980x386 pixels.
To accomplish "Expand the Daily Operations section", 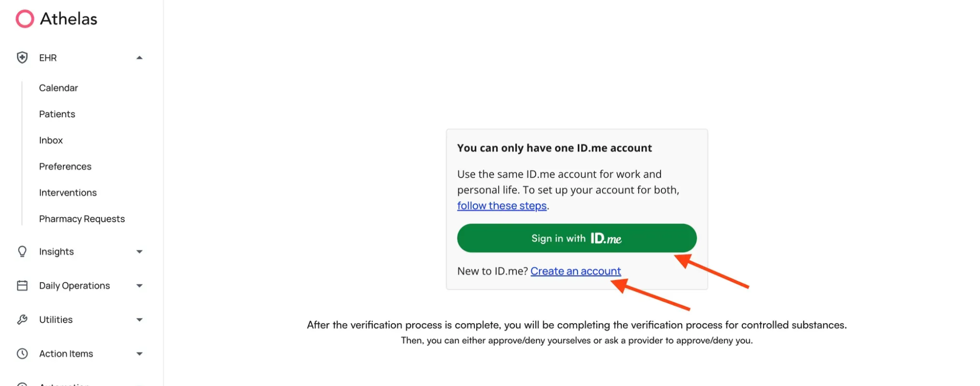I will point(140,286).
